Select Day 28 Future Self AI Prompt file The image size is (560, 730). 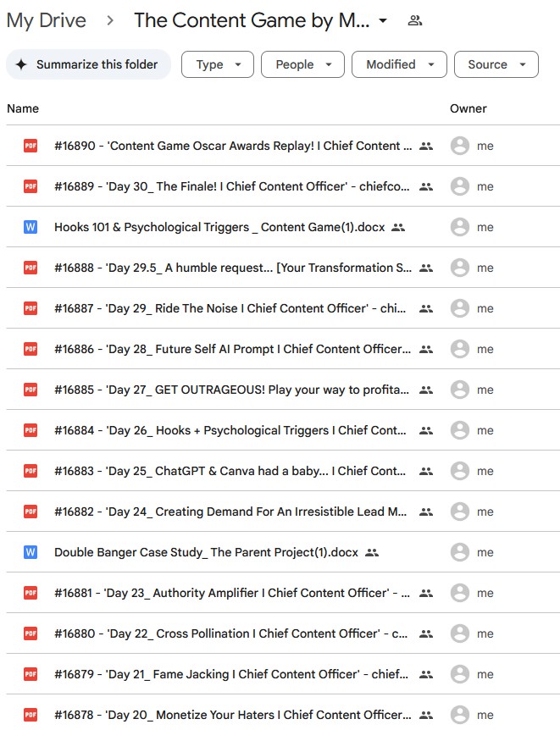(232, 349)
